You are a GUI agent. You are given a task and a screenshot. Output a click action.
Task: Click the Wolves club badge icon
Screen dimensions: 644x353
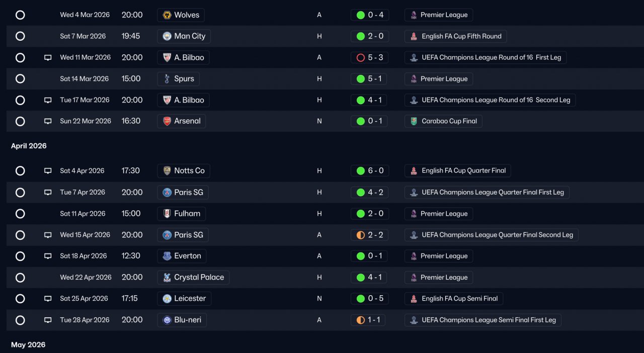pyautogui.click(x=167, y=15)
